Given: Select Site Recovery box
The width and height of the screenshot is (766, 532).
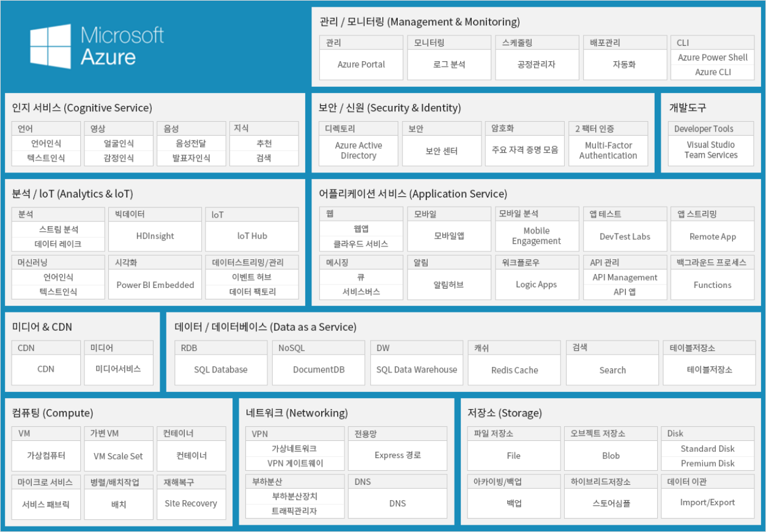Looking at the screenshot, I should click(x=191, y=504).
